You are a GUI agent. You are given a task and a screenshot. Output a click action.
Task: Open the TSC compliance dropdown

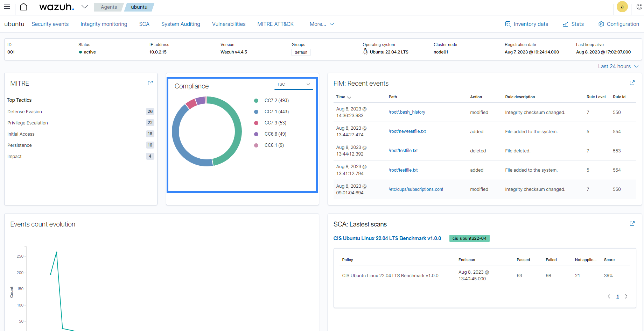293,84
